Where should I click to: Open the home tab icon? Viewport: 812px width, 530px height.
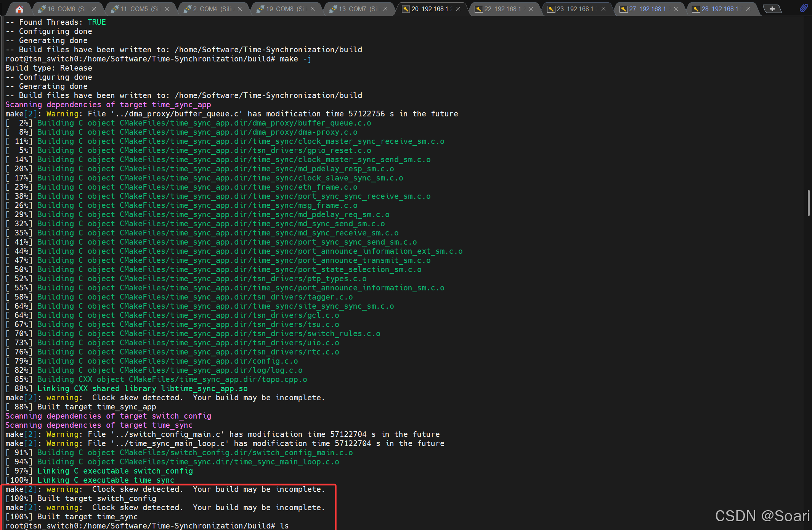(19, 9)
